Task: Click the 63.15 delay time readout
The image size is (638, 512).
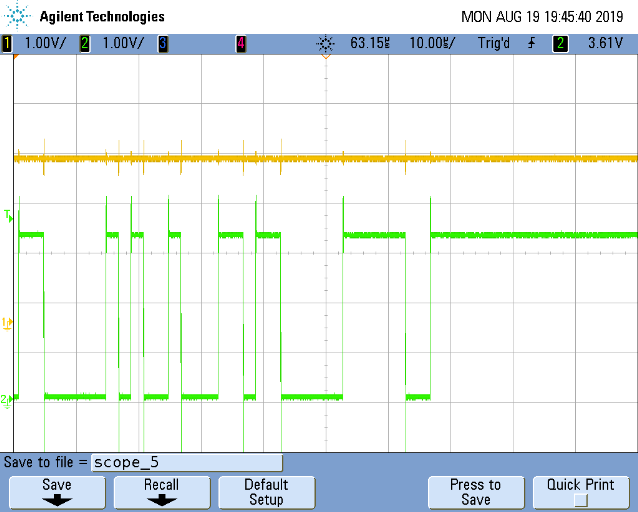Action: (370, 43)
